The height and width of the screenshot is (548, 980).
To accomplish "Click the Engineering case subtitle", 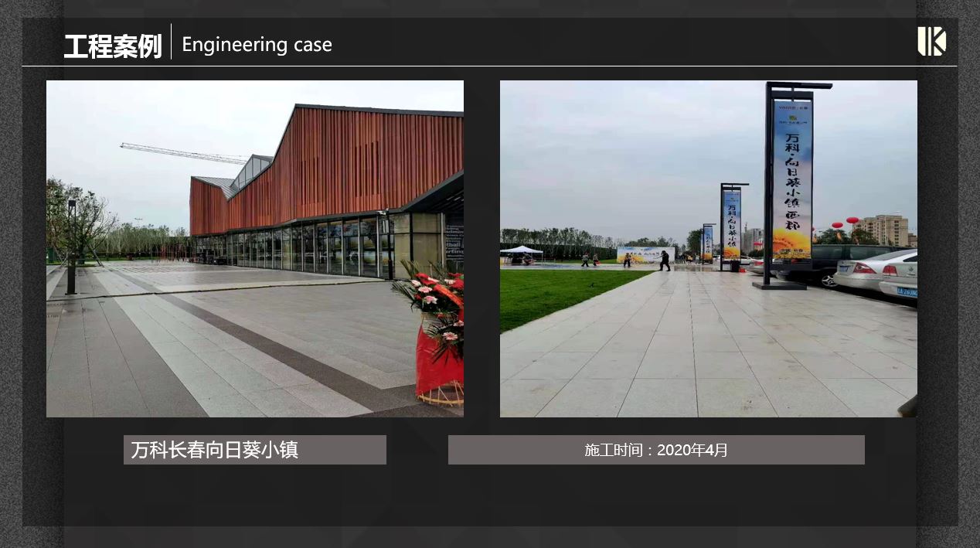I will [x=257, y=45].
